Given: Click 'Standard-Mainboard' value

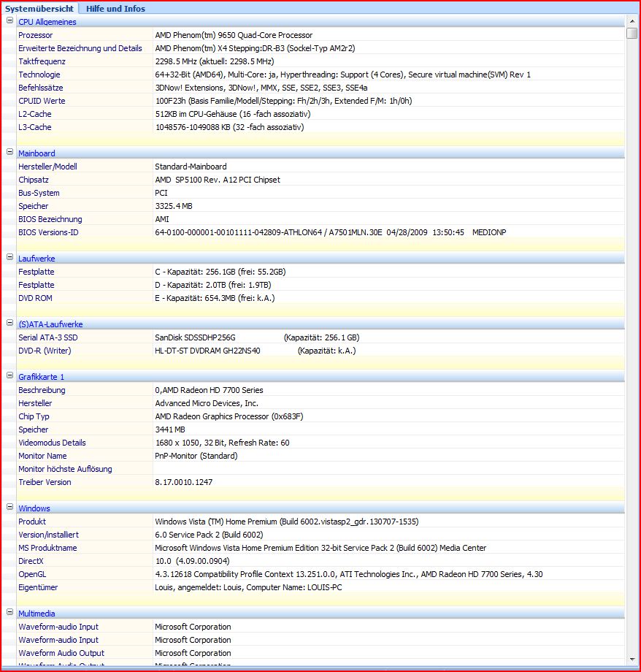Looking at the screenshot, I should pyautogui.click(x=191, y=167).
